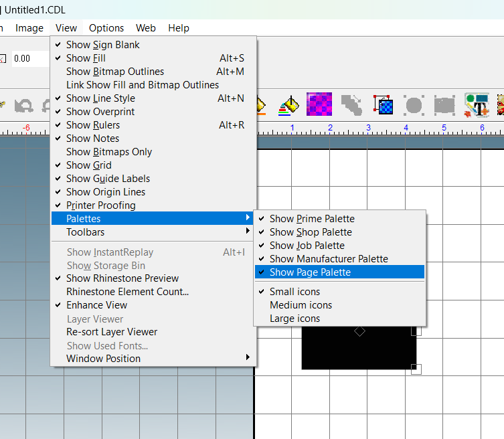
Task: Toggle Show Notes
Action: [153, 139]
